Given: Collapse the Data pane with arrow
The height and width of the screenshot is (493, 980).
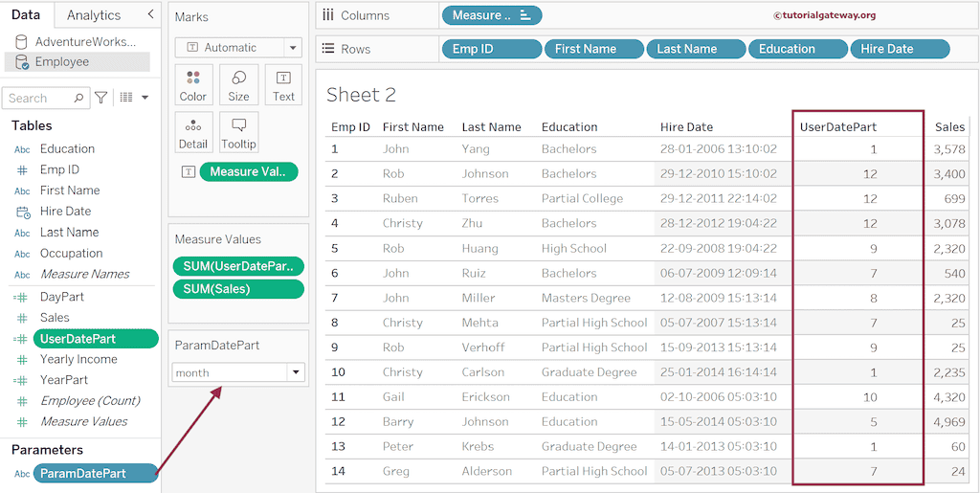Looking at the screenshot, I should [x=150, y=14].
